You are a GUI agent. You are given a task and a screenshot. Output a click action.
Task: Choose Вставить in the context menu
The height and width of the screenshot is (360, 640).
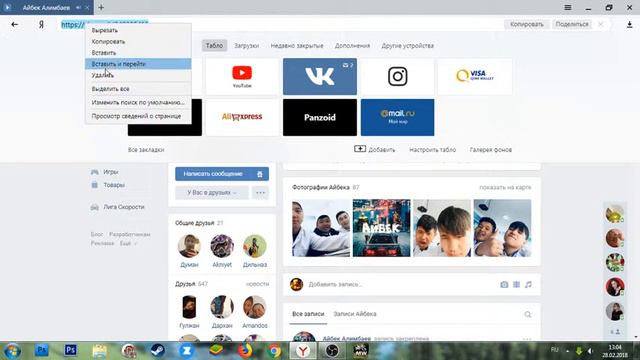(x=138, y=53)
